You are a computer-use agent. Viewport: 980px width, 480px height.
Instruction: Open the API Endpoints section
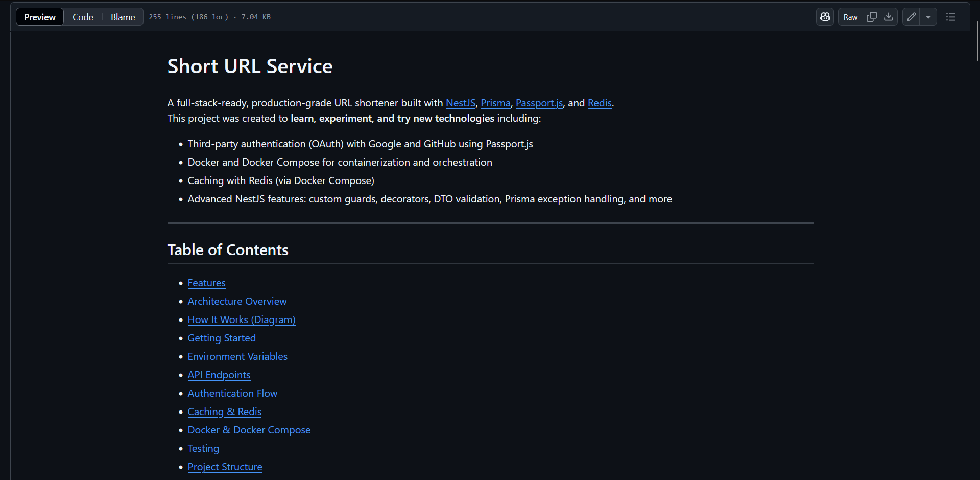(x=219, y=375)
